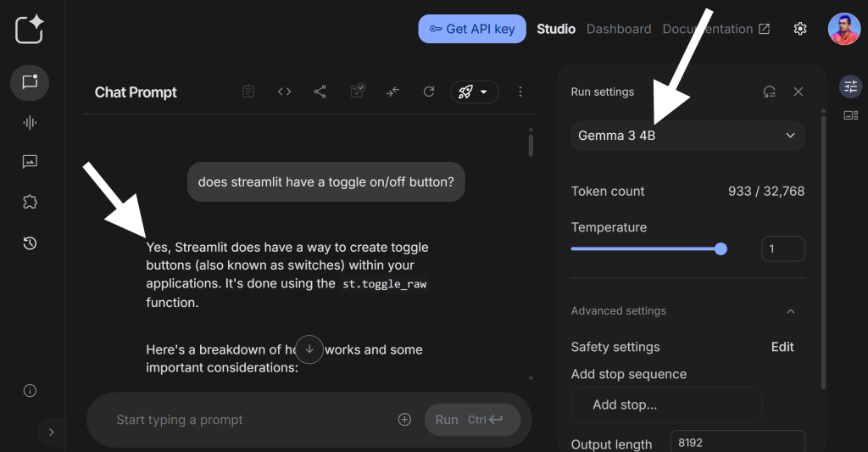Click the jump to bottom arrow button
868x452 pixels.
pos(309,349)
